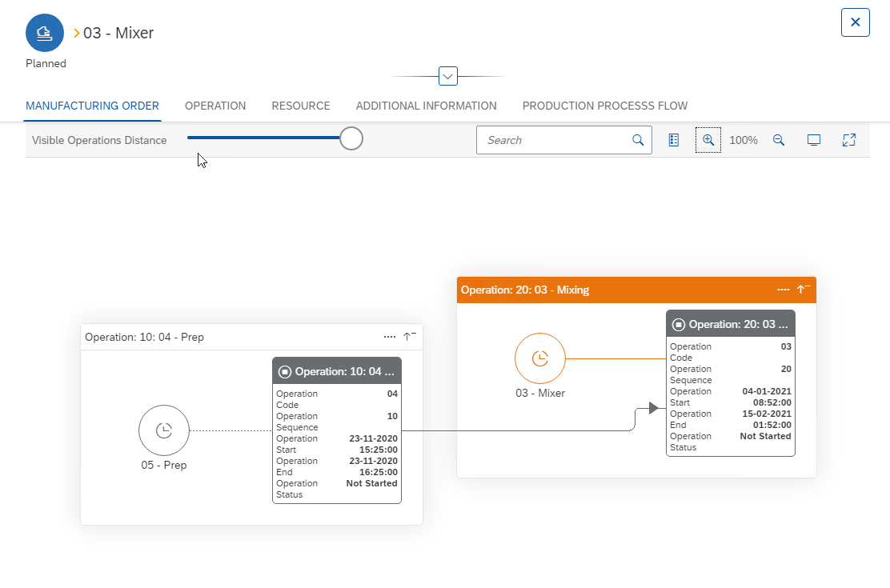Open the RESOURCE tab
This screenshot has width=890, height=588.
[301, 106]
